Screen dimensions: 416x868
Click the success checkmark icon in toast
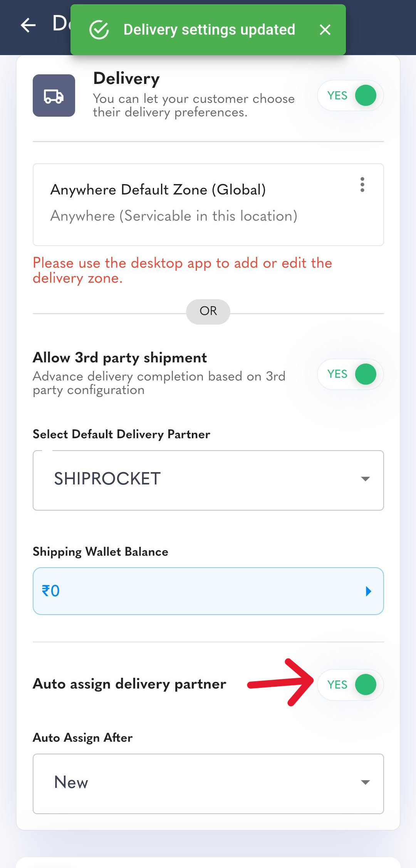tap(99, 30)
